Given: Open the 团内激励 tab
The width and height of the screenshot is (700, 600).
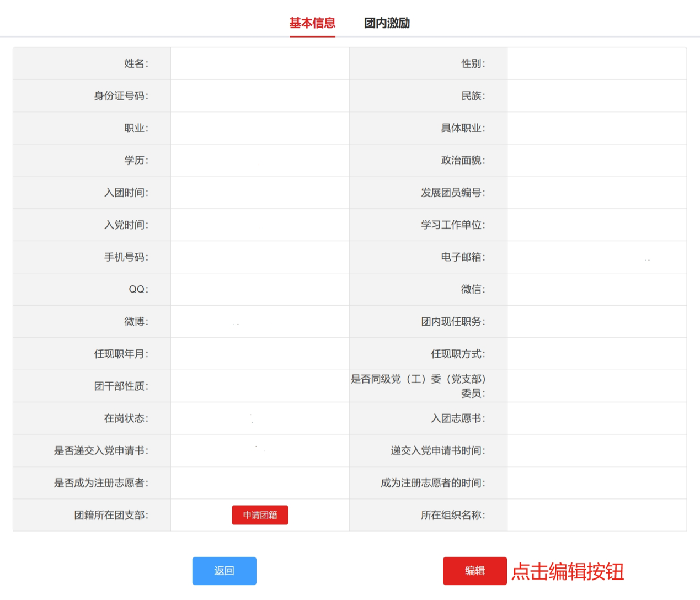Looking at the screenshot, I should coord(387,23).
